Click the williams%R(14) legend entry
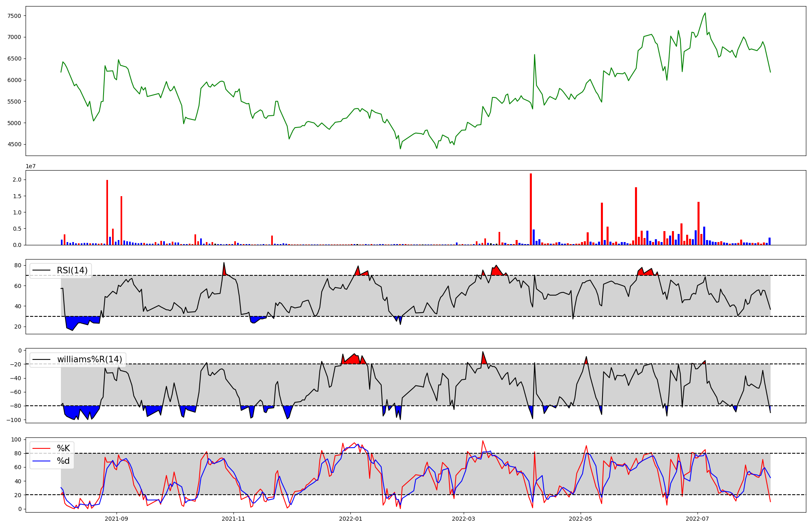Viewport: 812px width, 528px height. pos(89,359)
